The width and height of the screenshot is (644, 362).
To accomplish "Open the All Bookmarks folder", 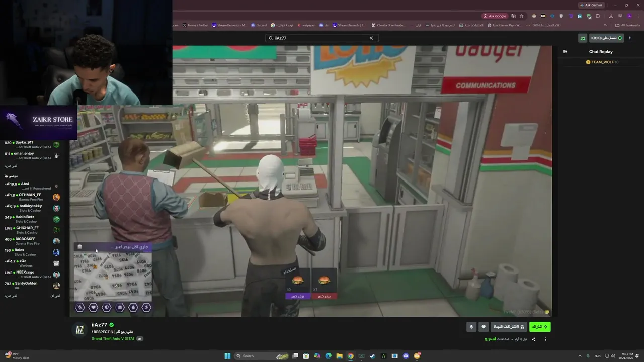I will (628, 25).
